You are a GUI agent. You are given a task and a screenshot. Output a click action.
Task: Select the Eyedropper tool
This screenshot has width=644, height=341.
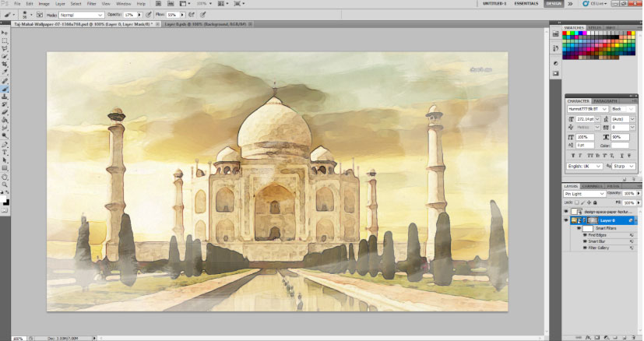coord(5,72)
